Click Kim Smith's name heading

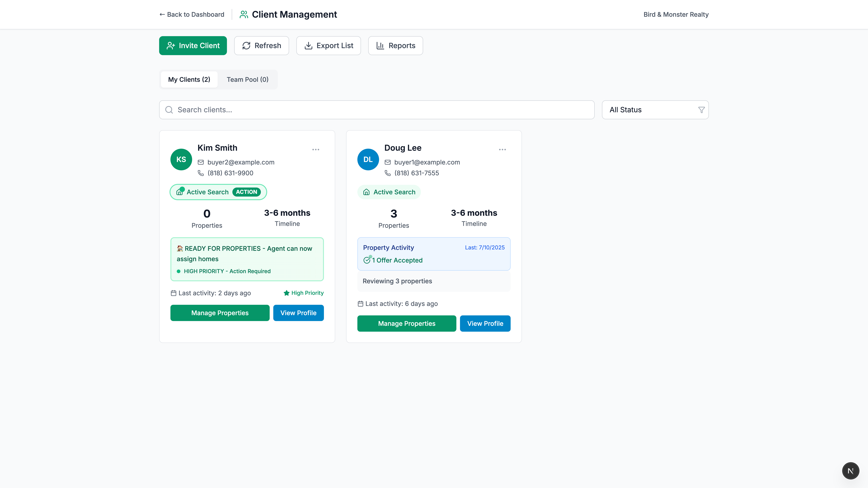pos(217,148)
